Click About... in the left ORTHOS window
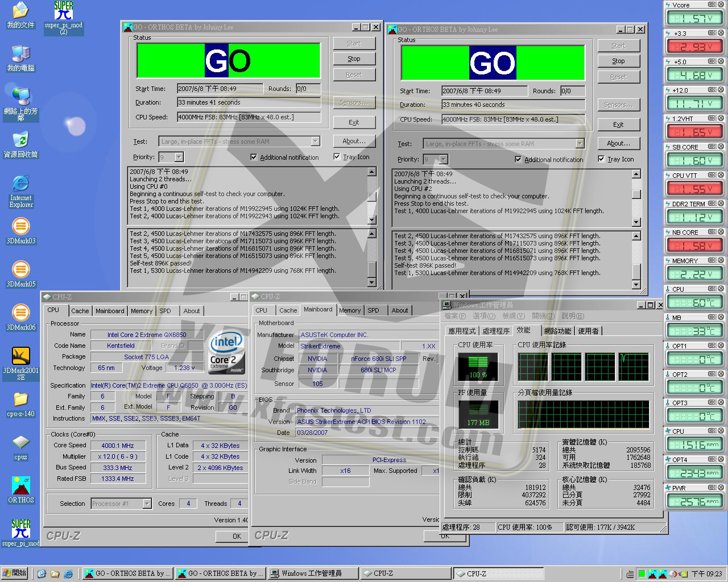 pyautogui.click(x=354, y=141)
